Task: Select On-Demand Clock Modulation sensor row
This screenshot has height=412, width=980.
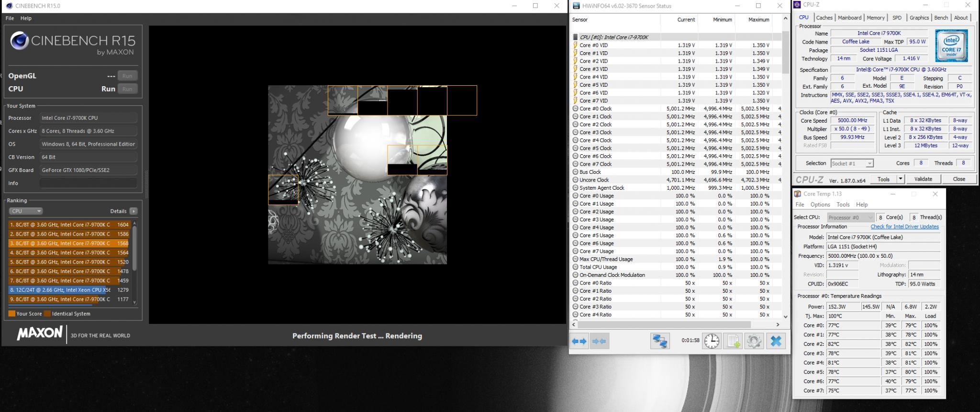Action: coord(676,275)
